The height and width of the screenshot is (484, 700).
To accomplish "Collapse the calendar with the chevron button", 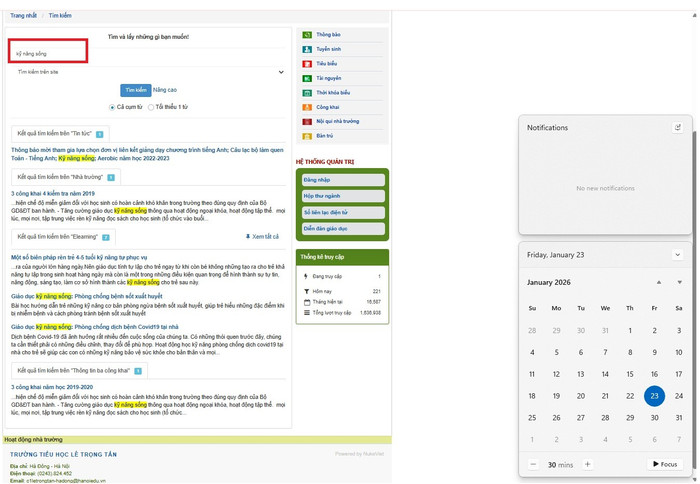I will click(x=677, y=255).
